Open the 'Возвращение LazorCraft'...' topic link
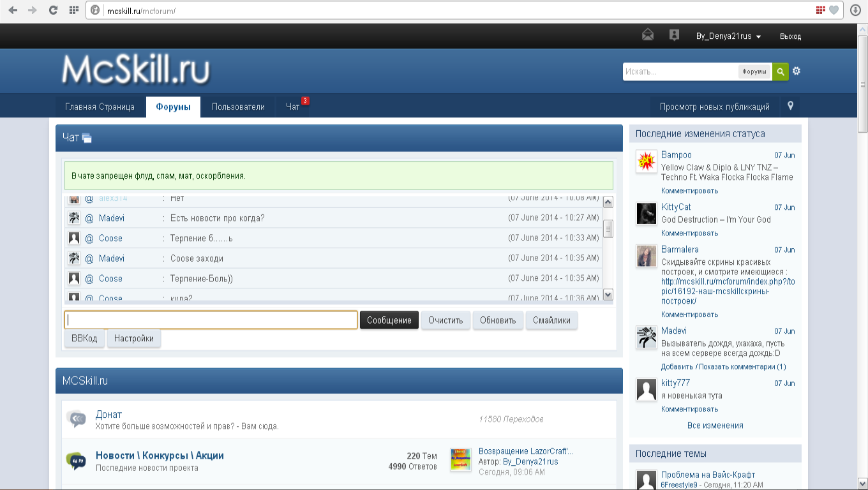 526,451
